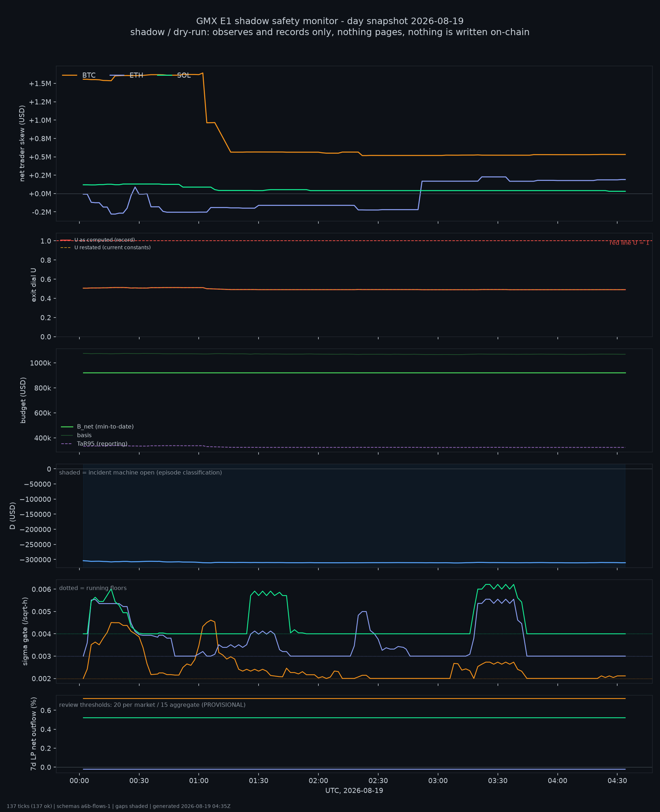Click the "net trader skew (USD)" axis label
Viewport: 660px width, 812px height.
[22, 143]
